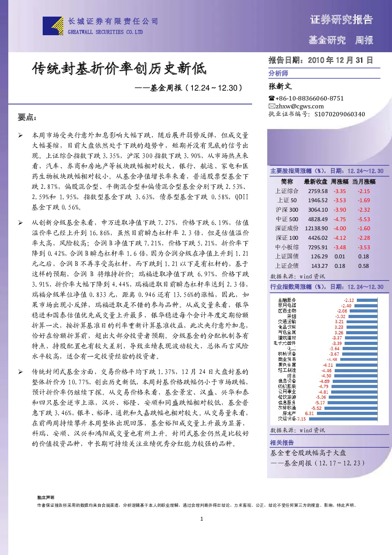Select the 中小板综 closing value 7295.91
Screen dimensions: 392x555
tap(318, 248)
